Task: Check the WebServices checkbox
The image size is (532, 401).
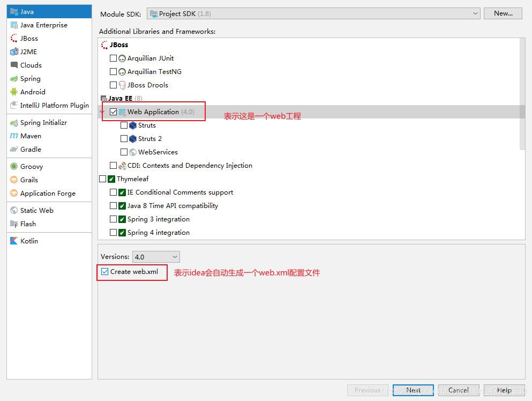Action: pos(124,152)
